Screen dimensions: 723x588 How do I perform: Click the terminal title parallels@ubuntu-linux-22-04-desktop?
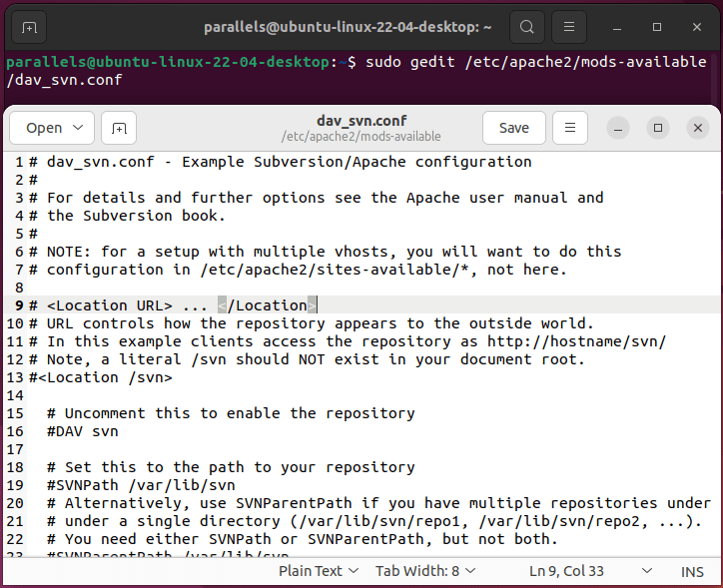(x=348, y=27)
